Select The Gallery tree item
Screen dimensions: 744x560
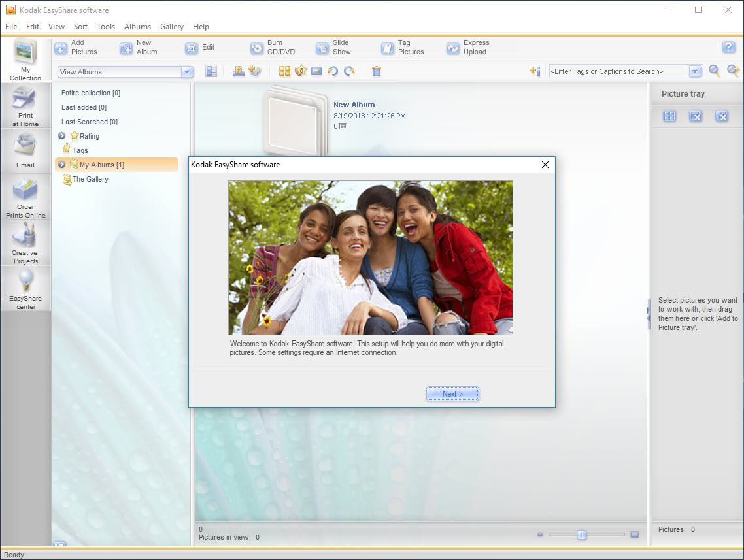pos(86,179)
